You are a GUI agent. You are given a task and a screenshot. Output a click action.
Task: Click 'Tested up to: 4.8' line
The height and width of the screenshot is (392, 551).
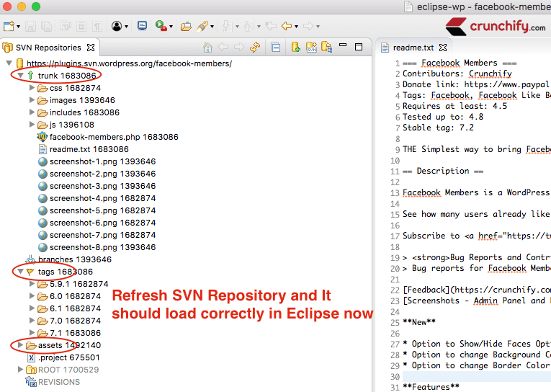443,117
